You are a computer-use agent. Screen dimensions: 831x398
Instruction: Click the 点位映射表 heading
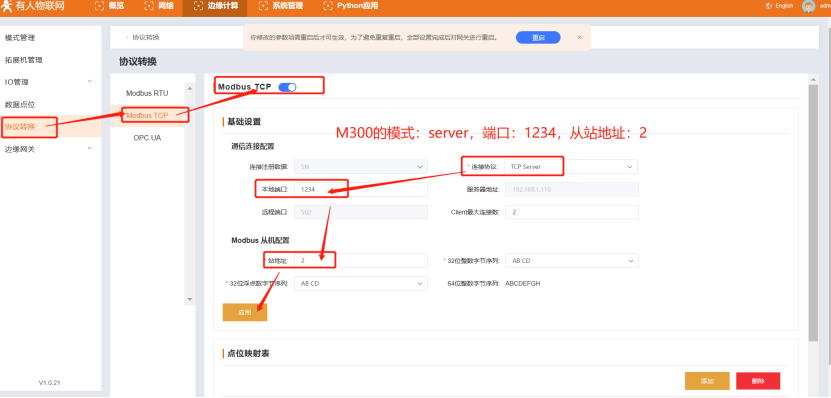[x=248, y=353]
